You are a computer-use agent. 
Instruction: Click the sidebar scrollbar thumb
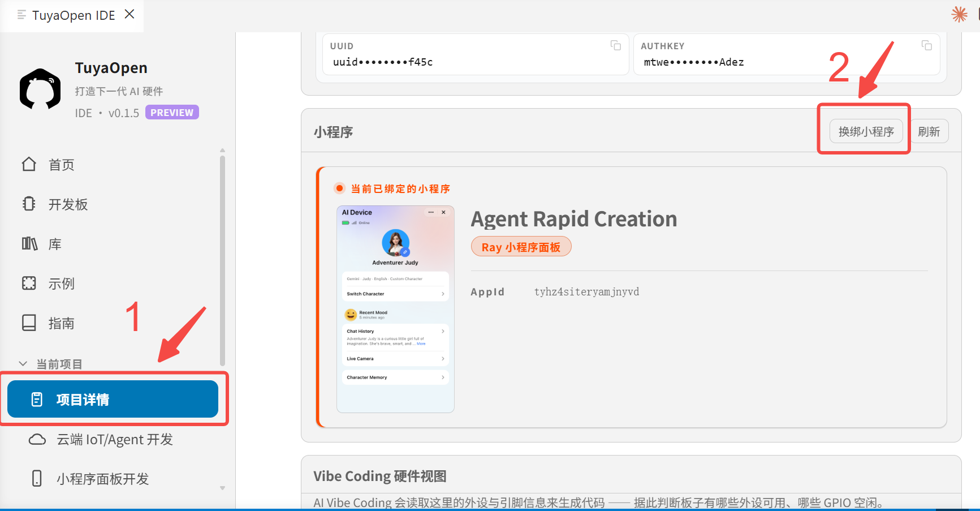pos(222,260)
